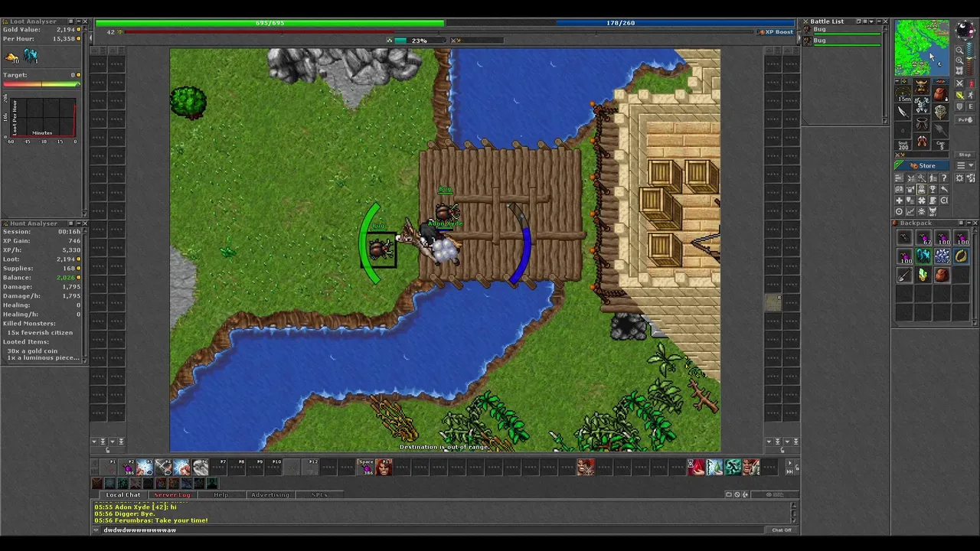Screen dimensions: 980x551
Task: Click the luminous piece loot icon
Action: point(31,56)
